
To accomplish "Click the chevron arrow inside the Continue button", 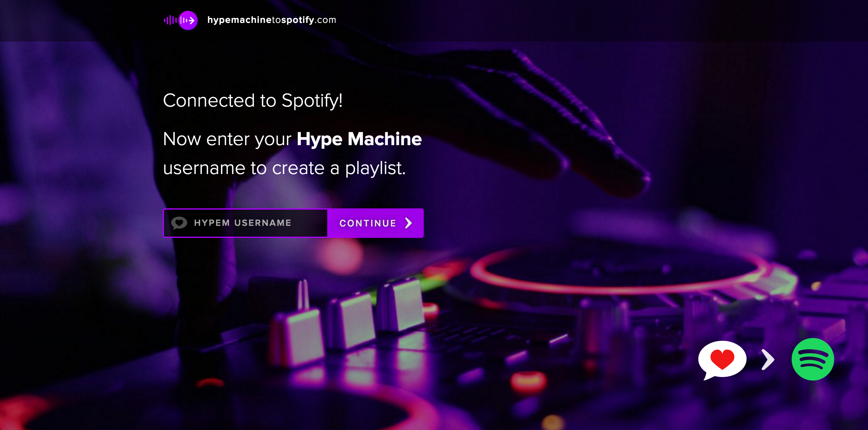I will [408, 223].
